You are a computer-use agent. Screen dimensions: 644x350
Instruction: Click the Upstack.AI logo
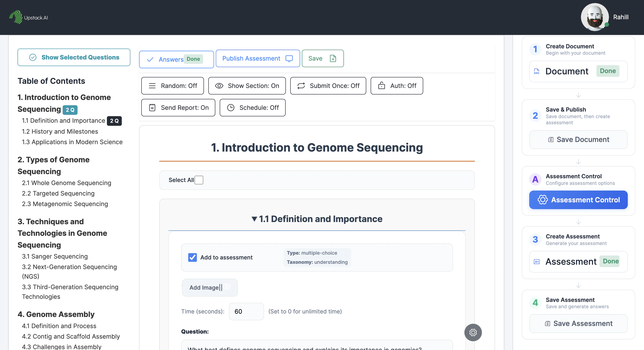pyautogui.click(x=28, y=17)
